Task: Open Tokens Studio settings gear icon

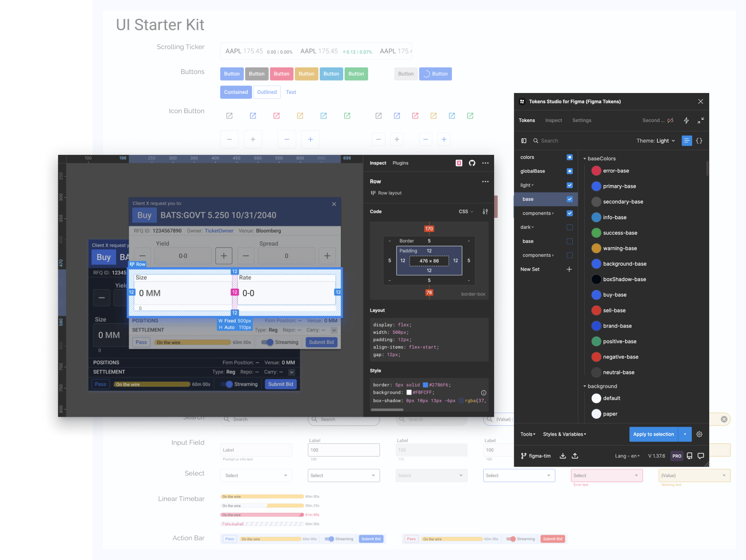Action: click(x=699, y=434)
